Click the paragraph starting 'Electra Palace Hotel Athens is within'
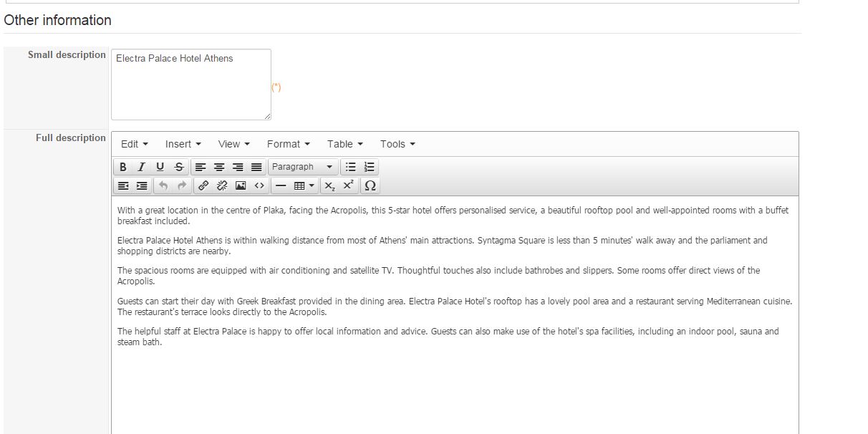868x434 pixels. pos(442,246)
